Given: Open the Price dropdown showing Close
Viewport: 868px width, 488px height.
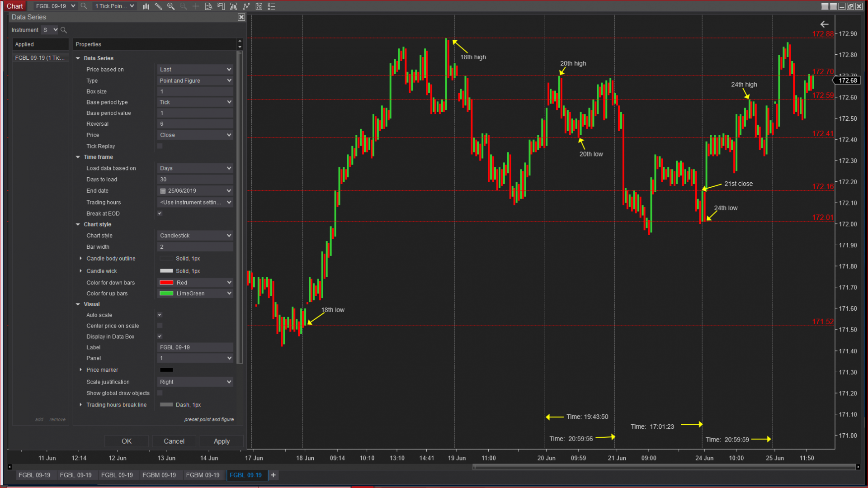Looking at the screenshot, I should (x=195, y=135).
